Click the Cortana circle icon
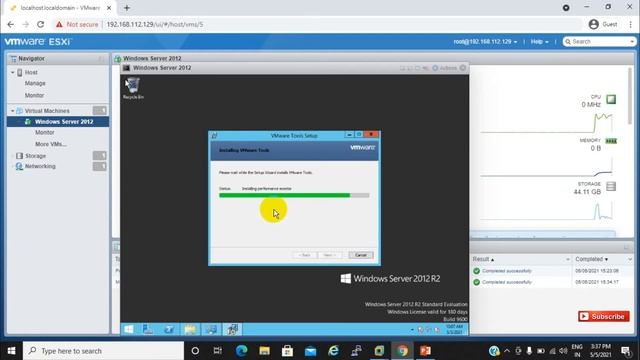640x360 pixels. pos(195,351)
